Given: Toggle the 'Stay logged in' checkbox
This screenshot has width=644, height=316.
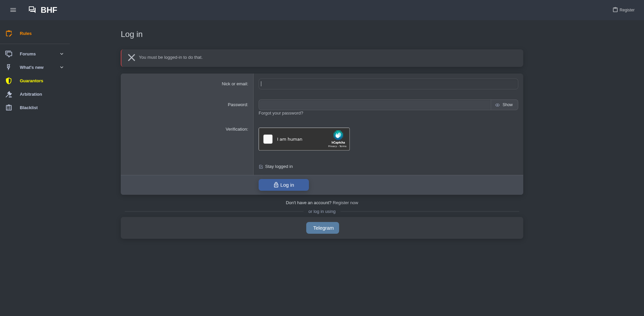Looking at the screenshot, I should coord(261,167).
